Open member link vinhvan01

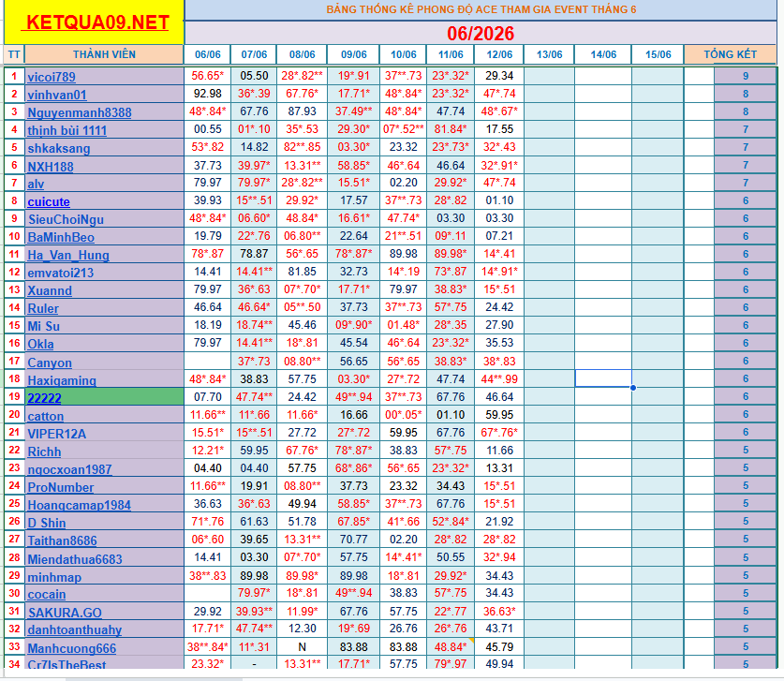57,95
